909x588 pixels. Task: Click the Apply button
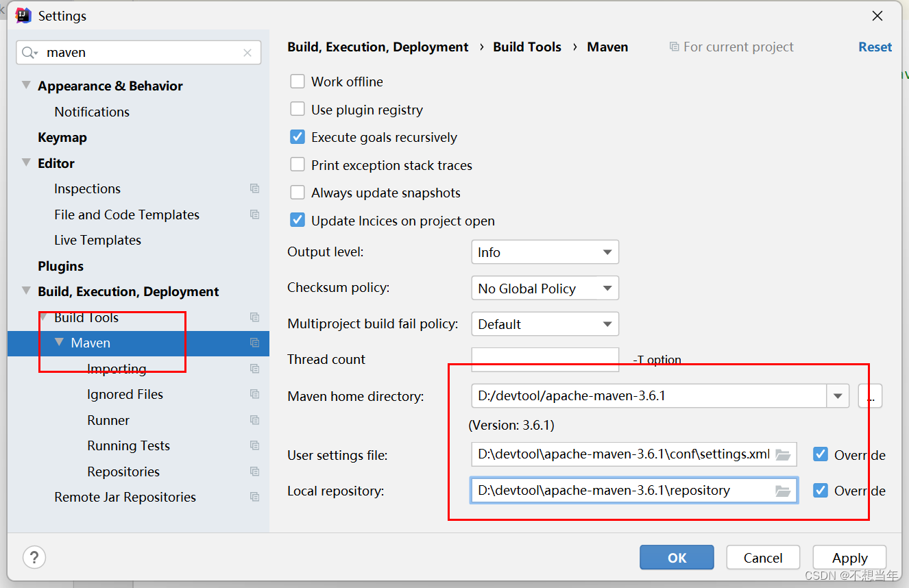[x=849, y=558]
